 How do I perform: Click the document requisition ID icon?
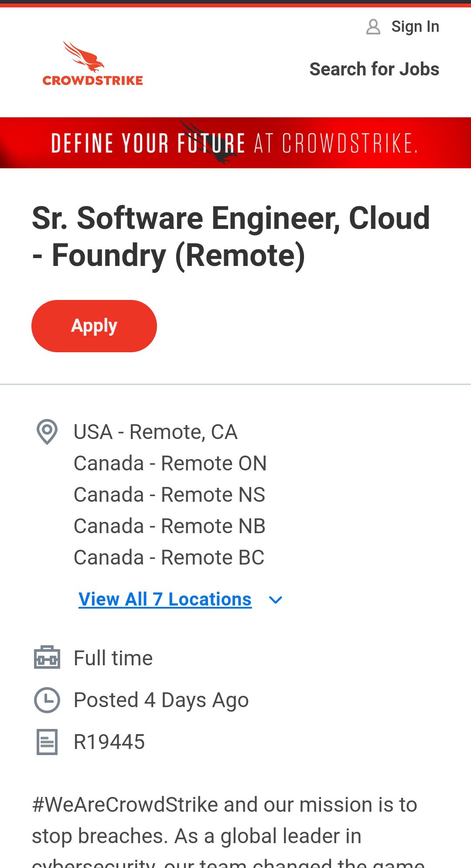(47, 742)
